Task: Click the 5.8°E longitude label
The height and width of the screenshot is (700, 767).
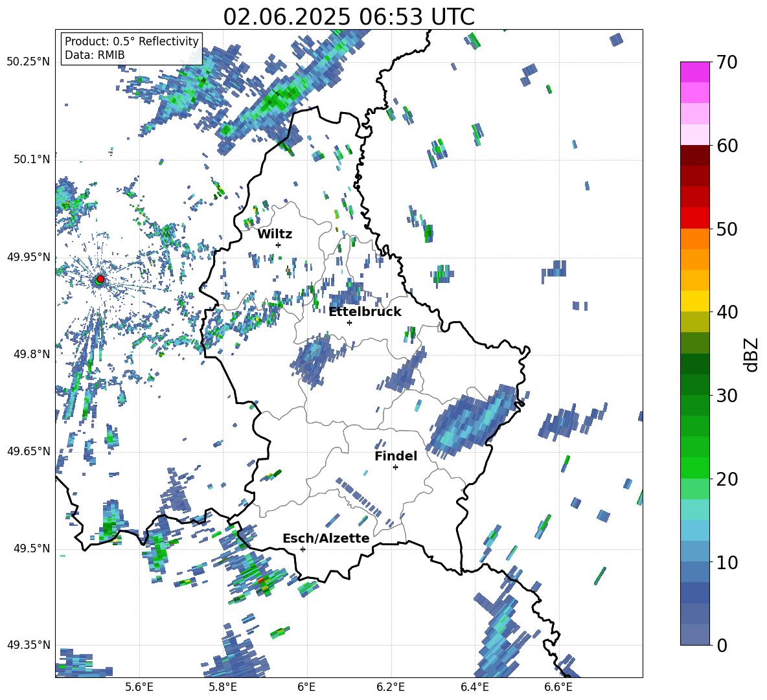Action: point(223,688)
